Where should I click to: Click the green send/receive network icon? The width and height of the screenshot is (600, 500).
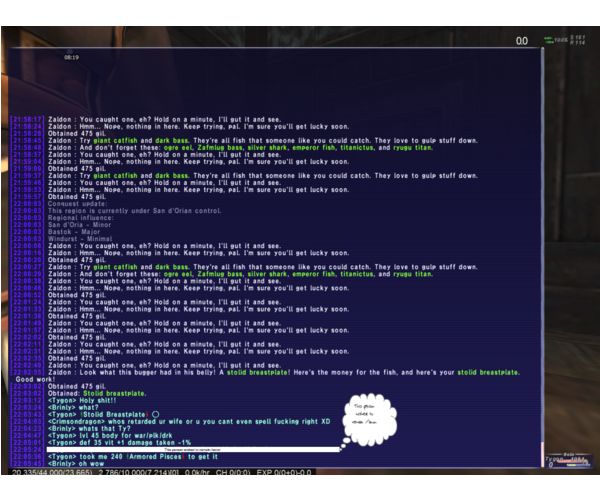[x=549, y=40]
